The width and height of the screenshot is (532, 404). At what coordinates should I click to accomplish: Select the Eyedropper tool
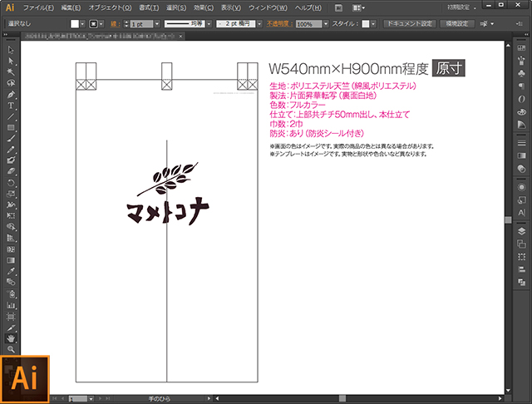pos(11,271)
